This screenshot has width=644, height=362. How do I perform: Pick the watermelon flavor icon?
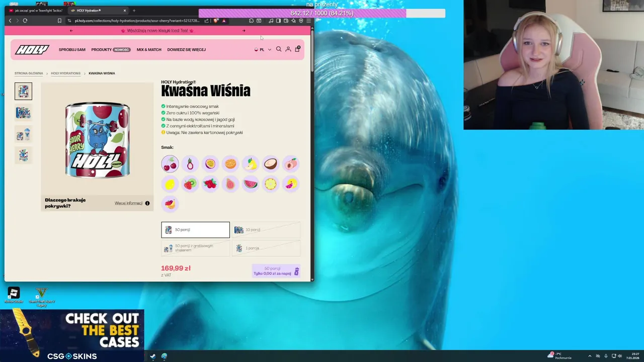click(x=251, y=184)
